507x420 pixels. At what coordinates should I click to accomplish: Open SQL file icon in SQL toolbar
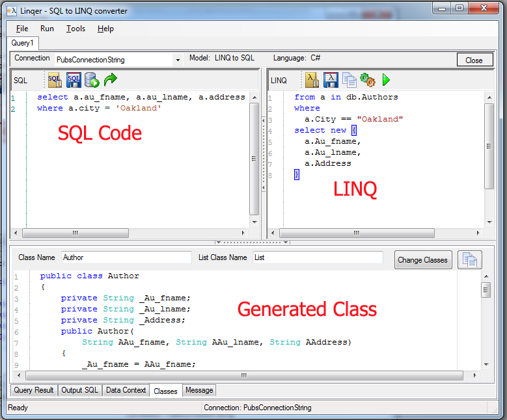pos(55,80)
